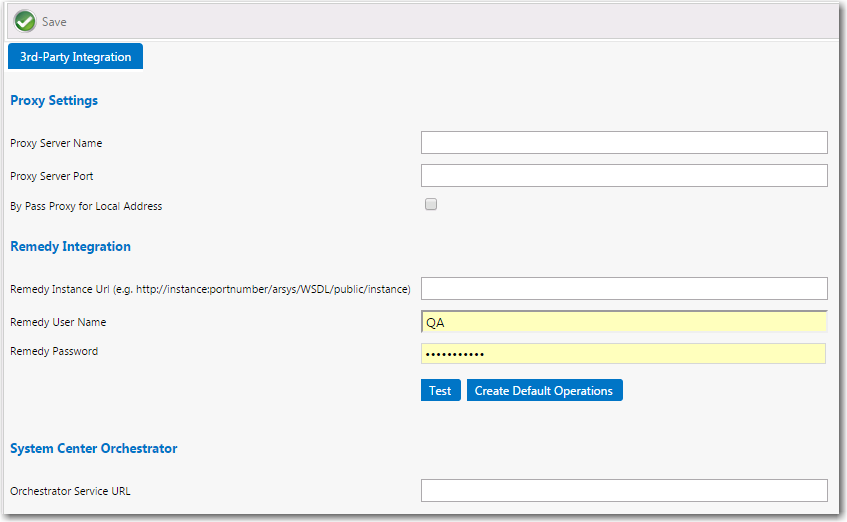
Task: Select the System Center Orchestrator heading
Action: tap(93, 448)
